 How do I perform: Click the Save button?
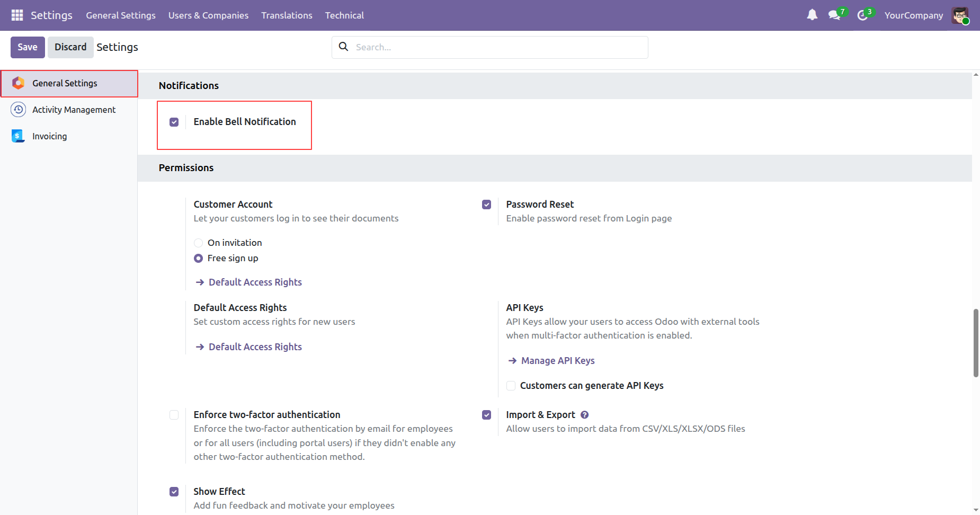coord(28,47)
